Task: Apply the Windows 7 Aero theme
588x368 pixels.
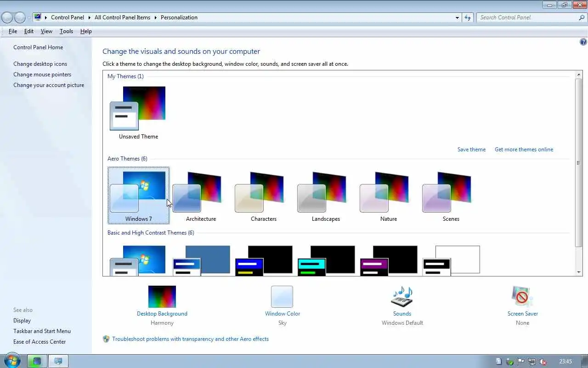Action: click(138, 195)
